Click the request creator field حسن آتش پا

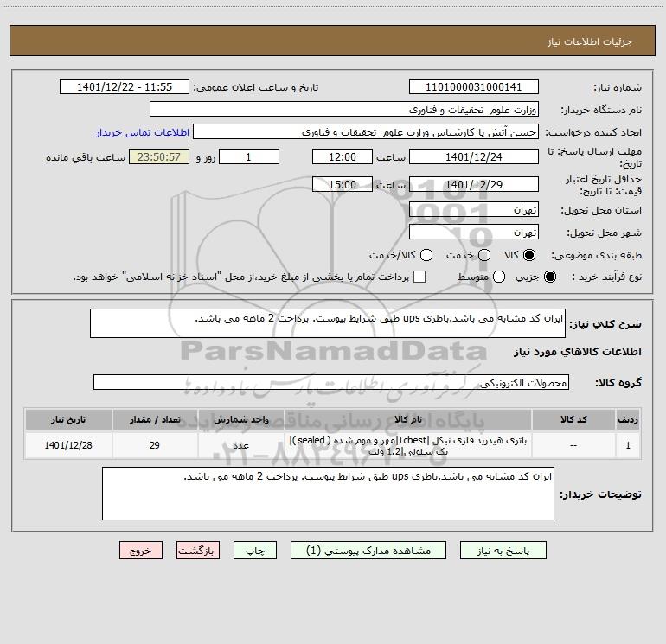[x=366, y=131]
